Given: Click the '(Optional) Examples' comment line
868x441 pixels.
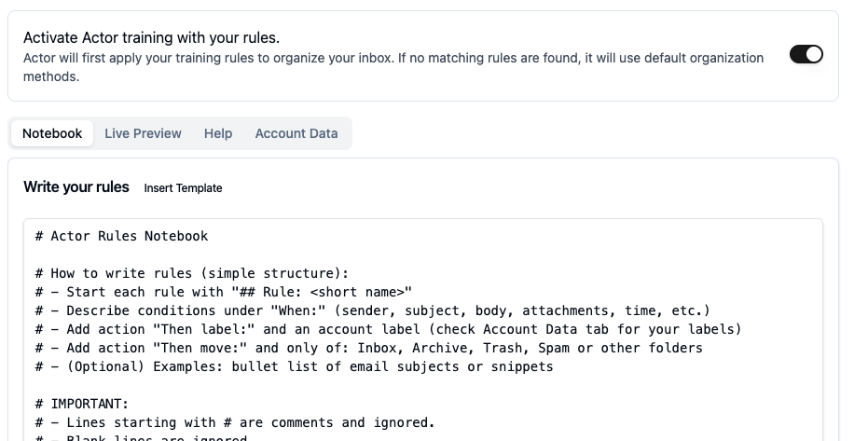Looking at the screenshot, I should click(x=295, y=366).
